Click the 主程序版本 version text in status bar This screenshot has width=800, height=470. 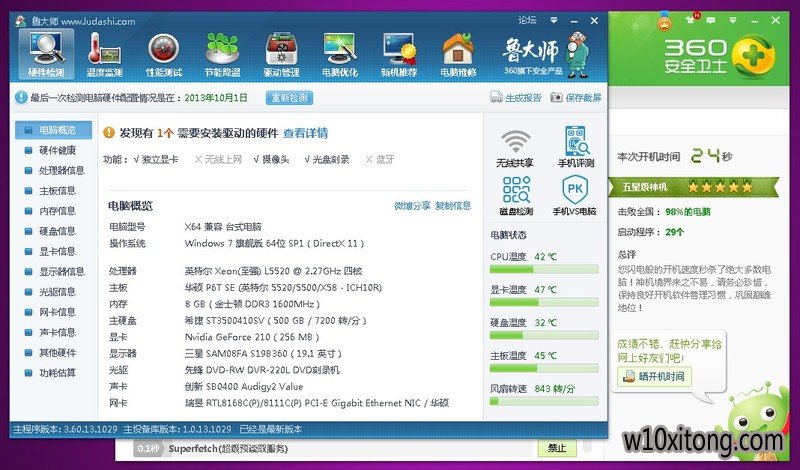coord(65,429)
